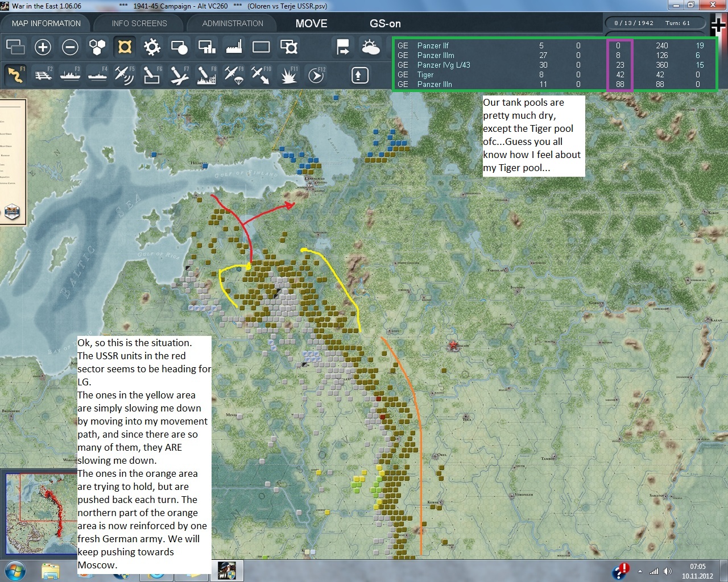Switch to War in the East taskbar icon

click(x=227, y=571)
